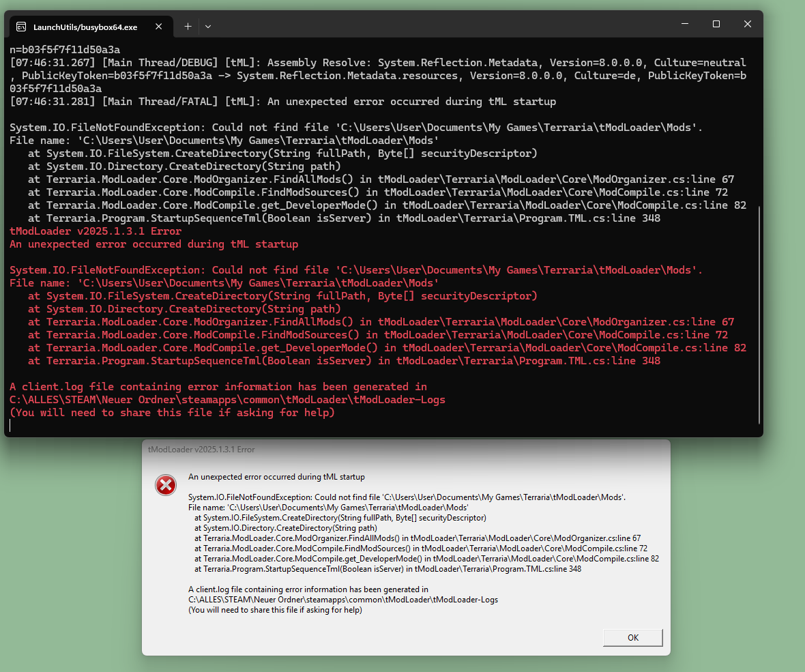Open a new terminal tab with plus
Image resolution: width=805 pixels, height=672 pixels.
(x=188, y=26)
